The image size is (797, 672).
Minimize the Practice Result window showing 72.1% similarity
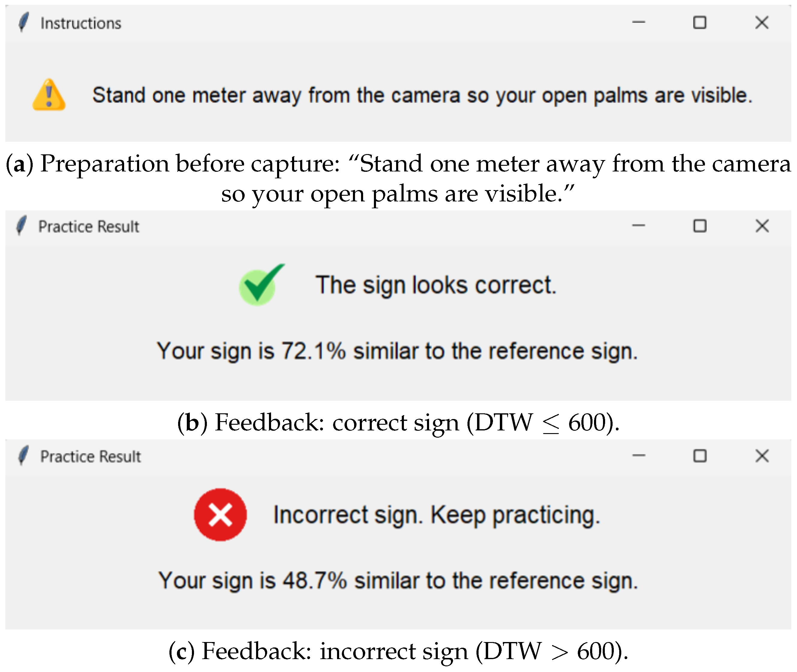point(638,226)
